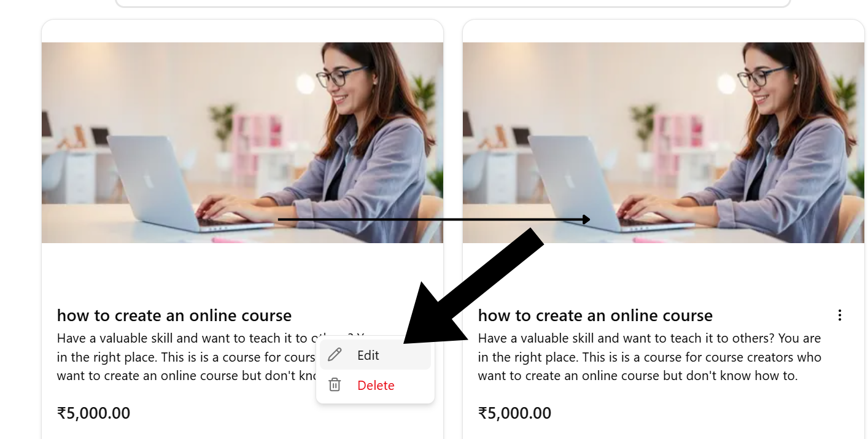Viewport: 868px width, 439px height.
Task: Select the red Delete text in context menu
Action: click(376, 386)
